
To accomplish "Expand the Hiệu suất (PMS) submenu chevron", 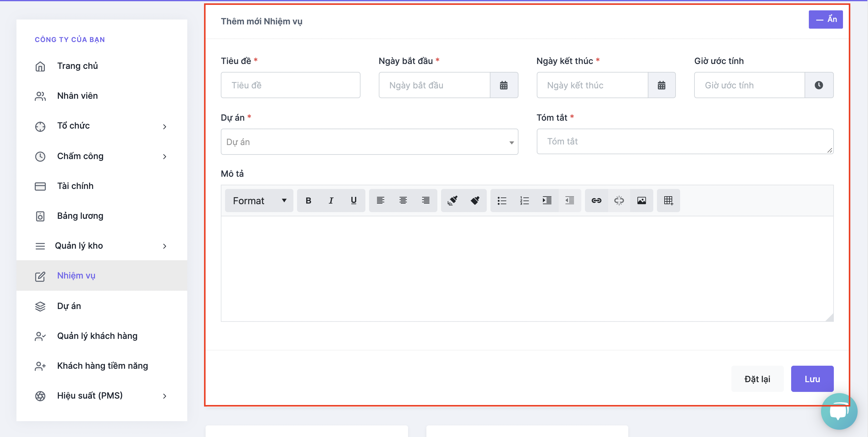I will pos(164,396).
